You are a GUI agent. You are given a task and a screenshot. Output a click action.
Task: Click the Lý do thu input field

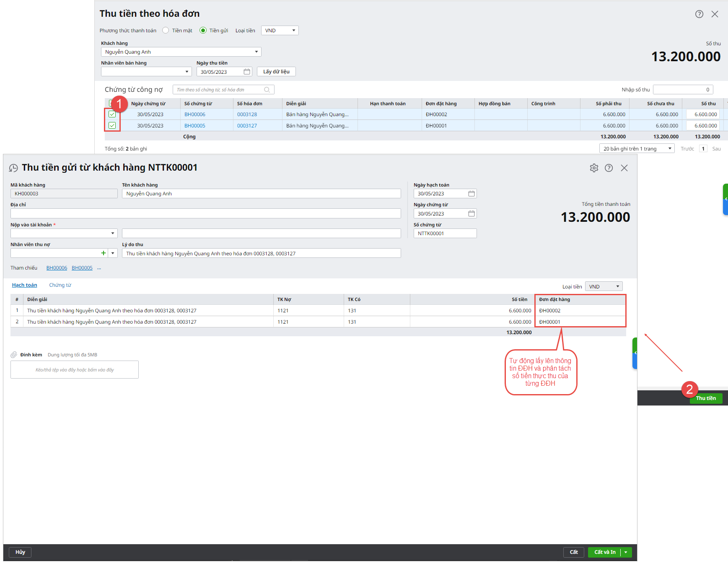[x=261, y=254]
